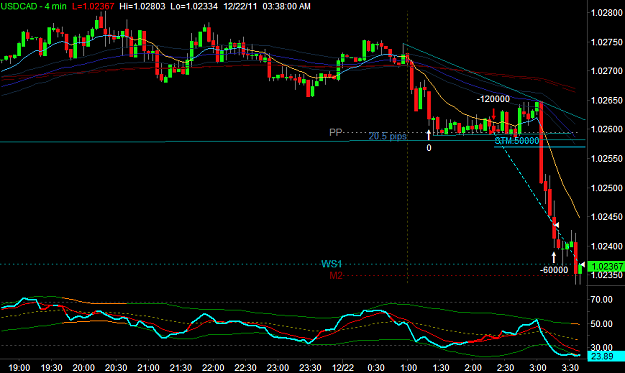Image resolution: width=625 pixels, height=373 pixels.
Task: Click the 20:30 time axis label
Action: click(x=116, y=367)
